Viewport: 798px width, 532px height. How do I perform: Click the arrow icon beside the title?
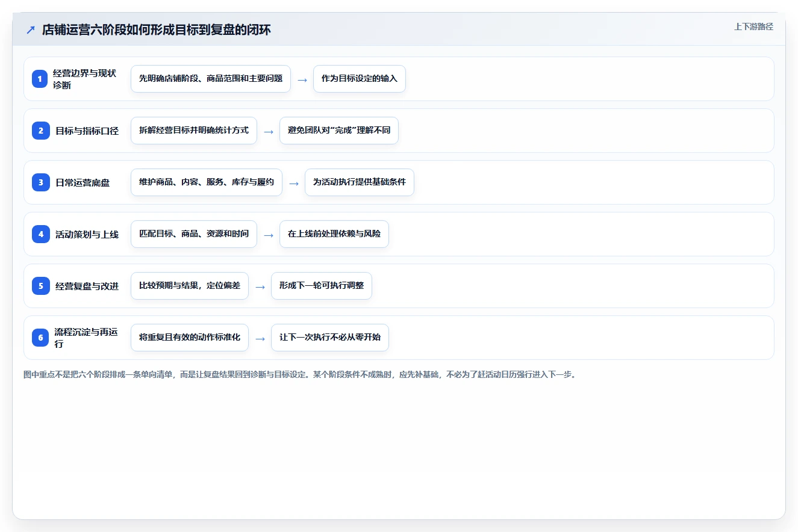pyautogui.click(x=31, y=29)
